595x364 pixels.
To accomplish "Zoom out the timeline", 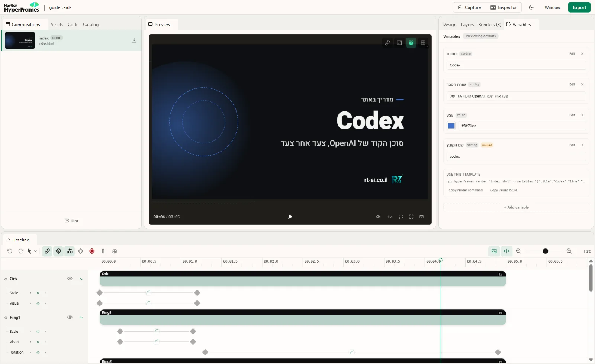I will point(518,251).
